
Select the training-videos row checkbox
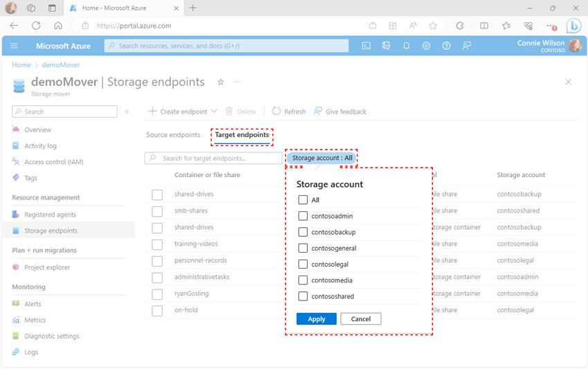157,244
